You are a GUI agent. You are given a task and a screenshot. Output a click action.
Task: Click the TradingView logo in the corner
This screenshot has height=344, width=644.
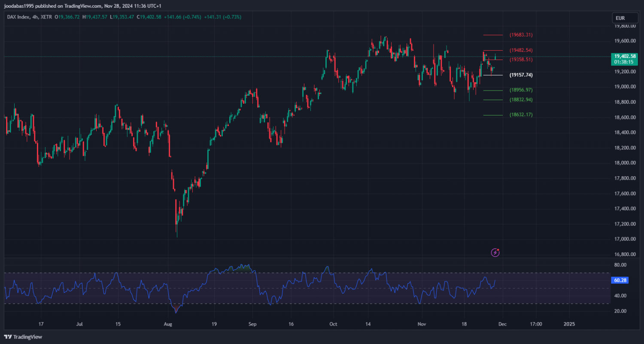tap(24, 337)
